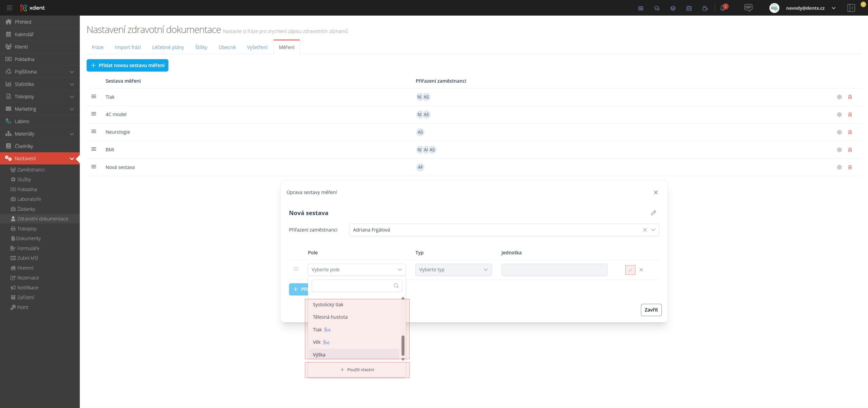Viewport: 868px width, 408px height.
Task: Confirm the field row with green checkmark
Action: [630, 270]
